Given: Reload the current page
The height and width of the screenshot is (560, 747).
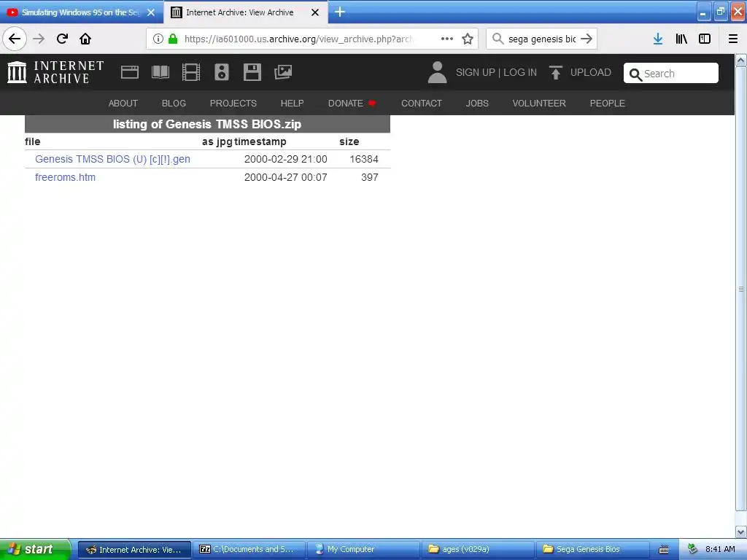Looking at the screenshot, I should (62, 39).
